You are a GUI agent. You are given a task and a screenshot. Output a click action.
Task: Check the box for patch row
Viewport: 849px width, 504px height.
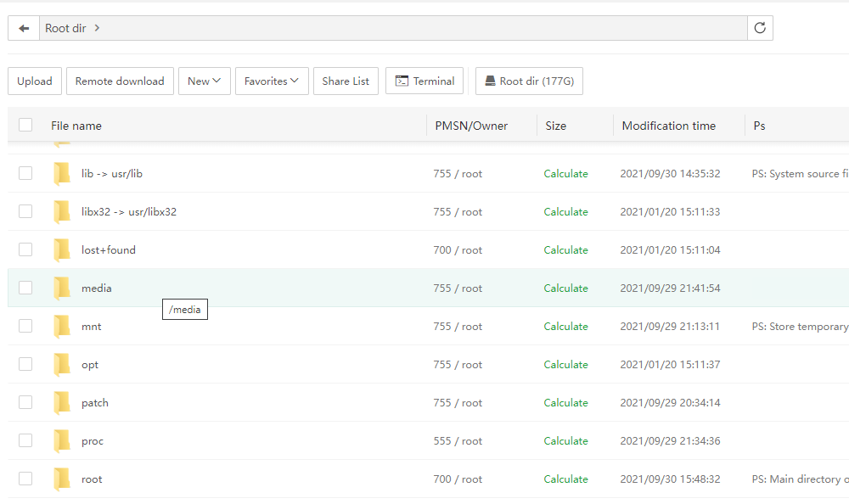(25, 402)
